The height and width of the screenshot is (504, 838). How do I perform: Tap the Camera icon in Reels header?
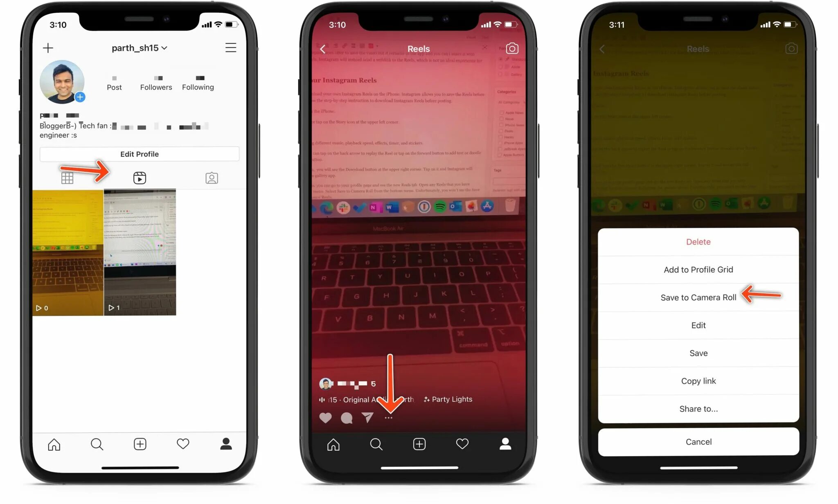(x=512, y=49)
